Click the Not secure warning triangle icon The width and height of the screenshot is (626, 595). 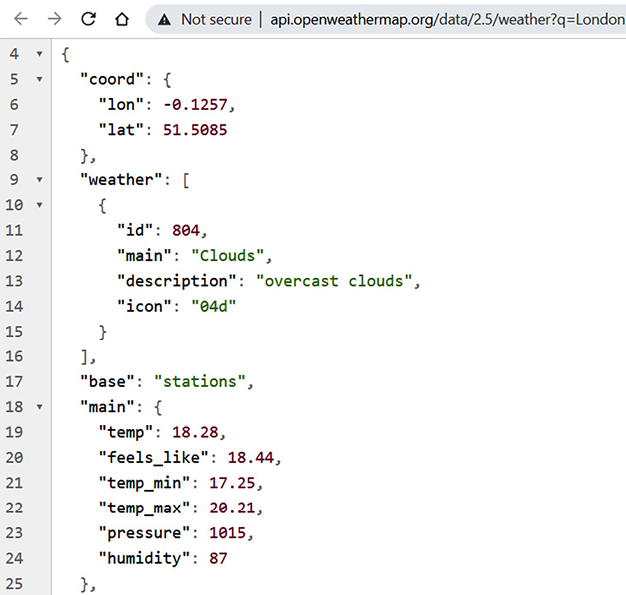pos(165,19)
